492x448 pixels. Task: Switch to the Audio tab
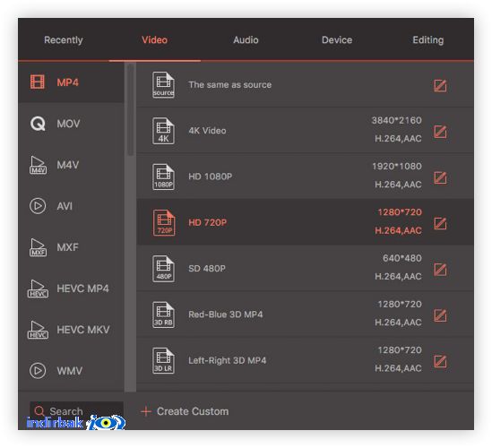246,39
